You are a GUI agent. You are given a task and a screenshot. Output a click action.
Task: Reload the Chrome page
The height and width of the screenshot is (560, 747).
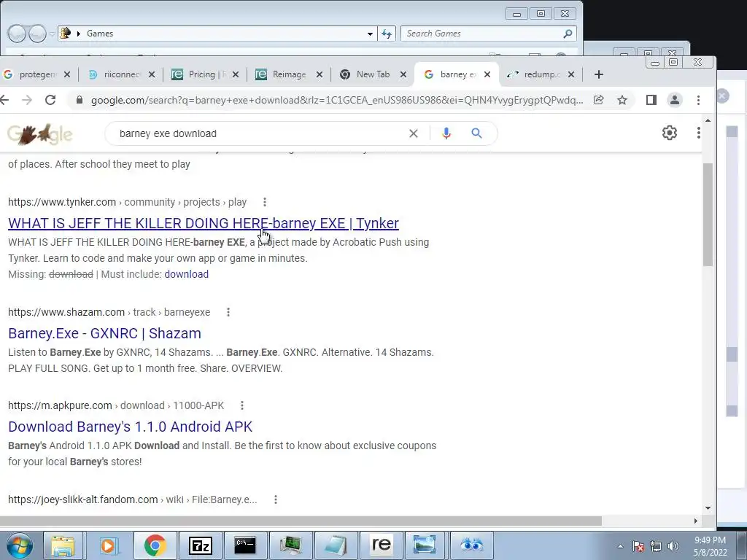coord(50,100)
